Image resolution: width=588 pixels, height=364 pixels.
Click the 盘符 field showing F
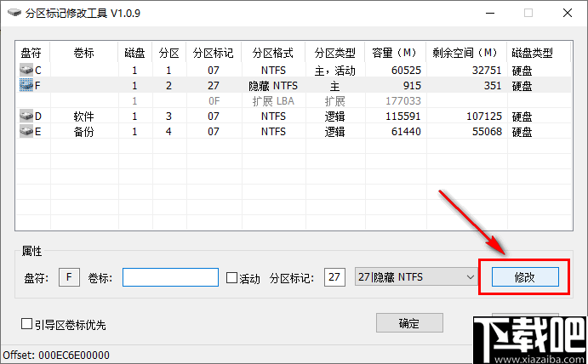[x=69, y=277]
